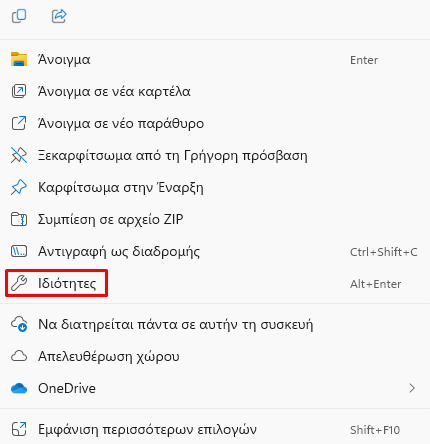The height and width of the screenshot is (444, 430).
Task: Click the folder icon beside Άνοιγμα
Action: tap(19, 59)
